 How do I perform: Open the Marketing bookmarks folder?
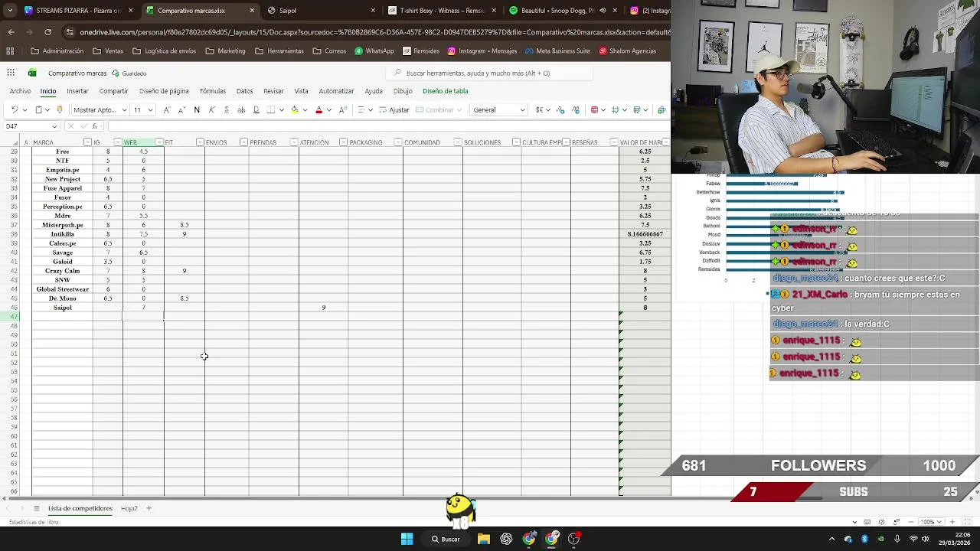click(226, 51)
